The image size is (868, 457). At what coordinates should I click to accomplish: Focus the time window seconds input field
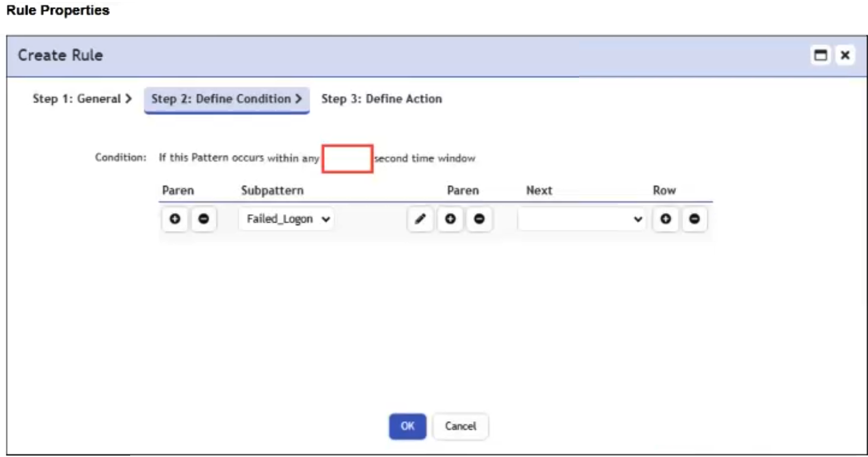coord(347,159)
